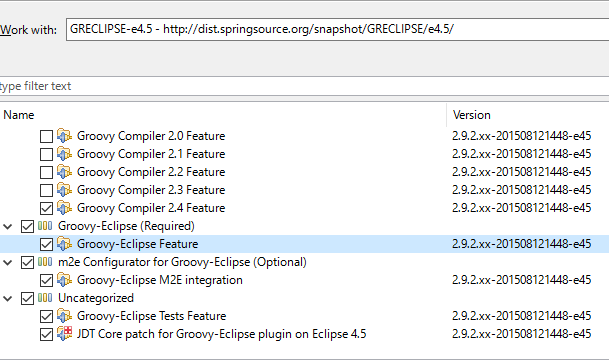Select the Groovy Compiler 2.2 Feature row label
The height and width of the screenshot is (360, 609).
click(151, 172)
